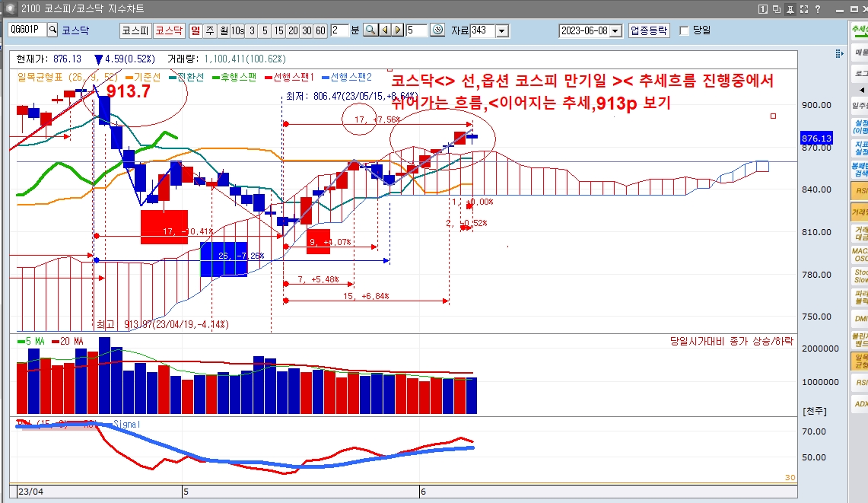Switch to the 주 weekly period
Image resolution: width=868 pixels, height=503 pixels.
click(209, 30)
